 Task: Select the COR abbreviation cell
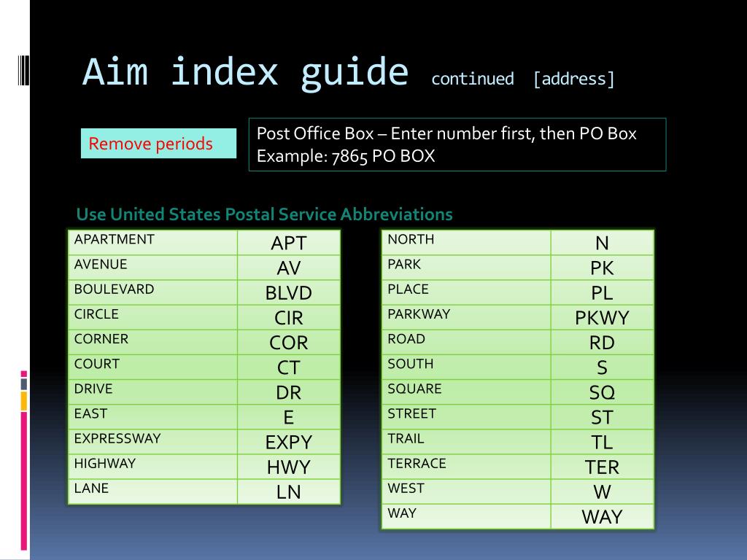289,343
